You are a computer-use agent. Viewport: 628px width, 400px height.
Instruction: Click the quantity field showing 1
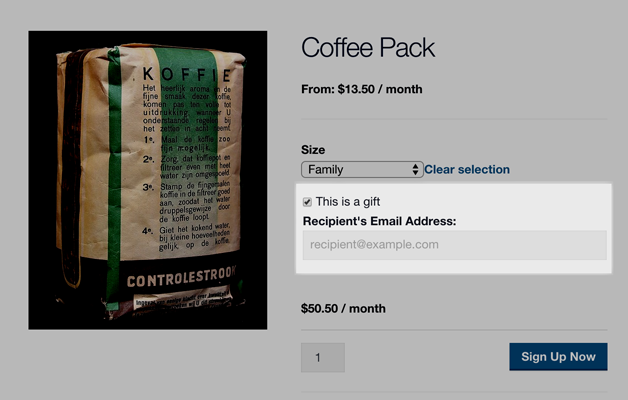pos(322,357)
